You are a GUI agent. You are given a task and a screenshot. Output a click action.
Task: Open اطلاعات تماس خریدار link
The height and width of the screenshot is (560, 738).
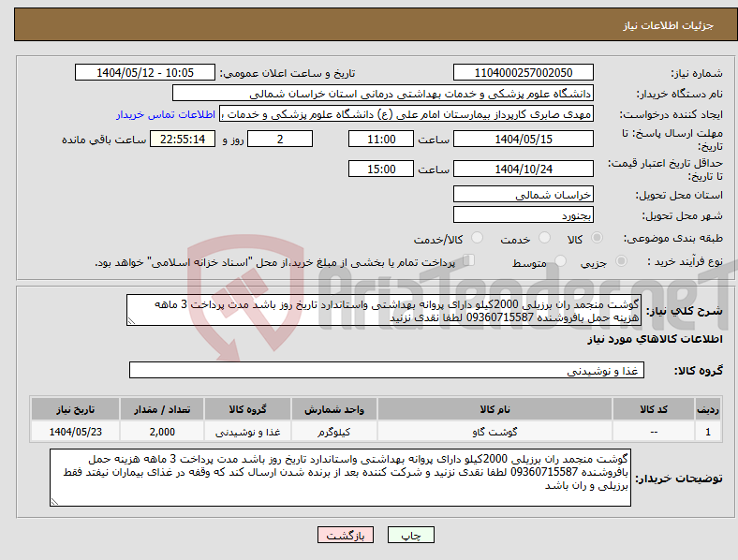[x=166, y=115]
